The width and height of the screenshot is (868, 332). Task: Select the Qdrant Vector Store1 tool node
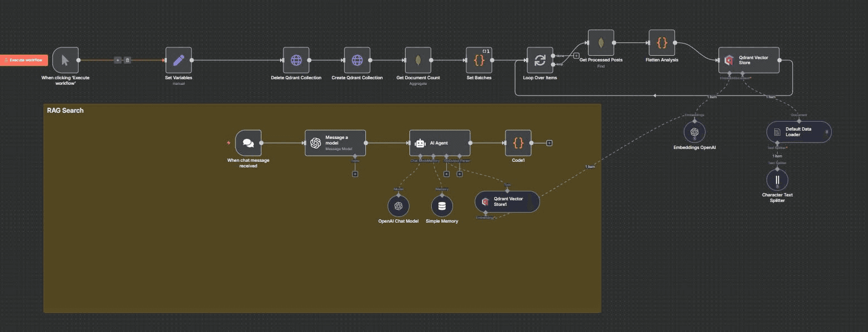tap(507, 201)
